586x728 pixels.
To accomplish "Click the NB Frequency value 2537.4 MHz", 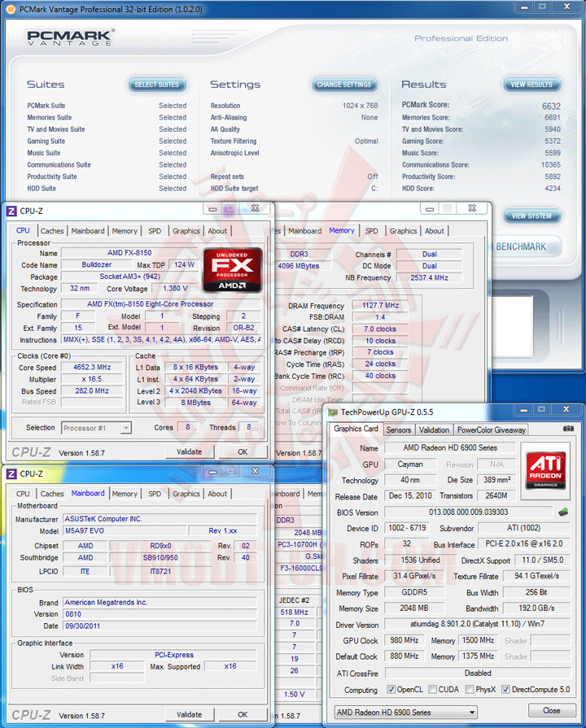I will 429,277.
